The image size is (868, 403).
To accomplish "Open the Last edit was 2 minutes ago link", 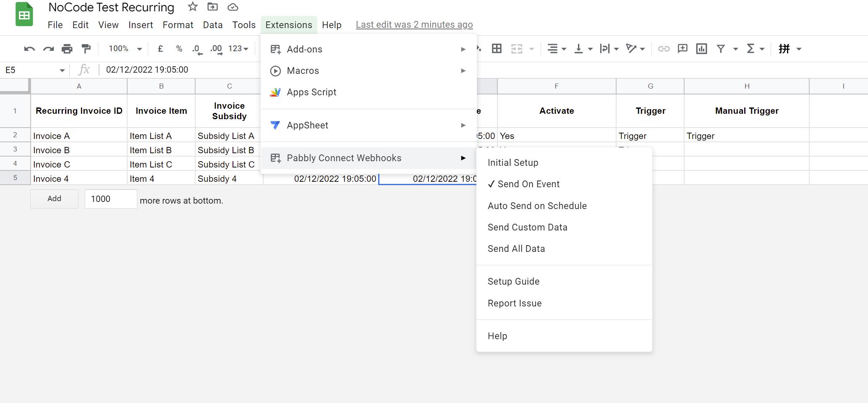I will [414, 25].
